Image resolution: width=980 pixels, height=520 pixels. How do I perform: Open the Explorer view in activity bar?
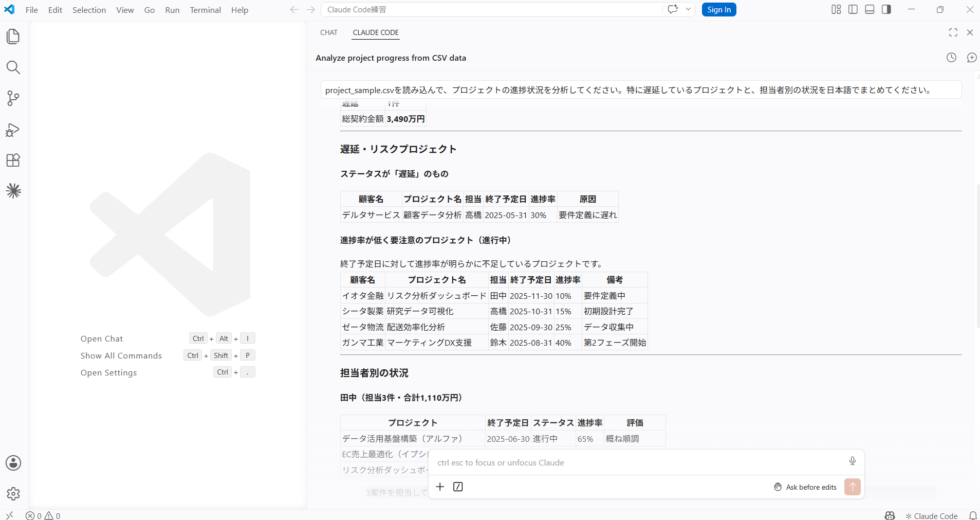[x=13, y=37]
